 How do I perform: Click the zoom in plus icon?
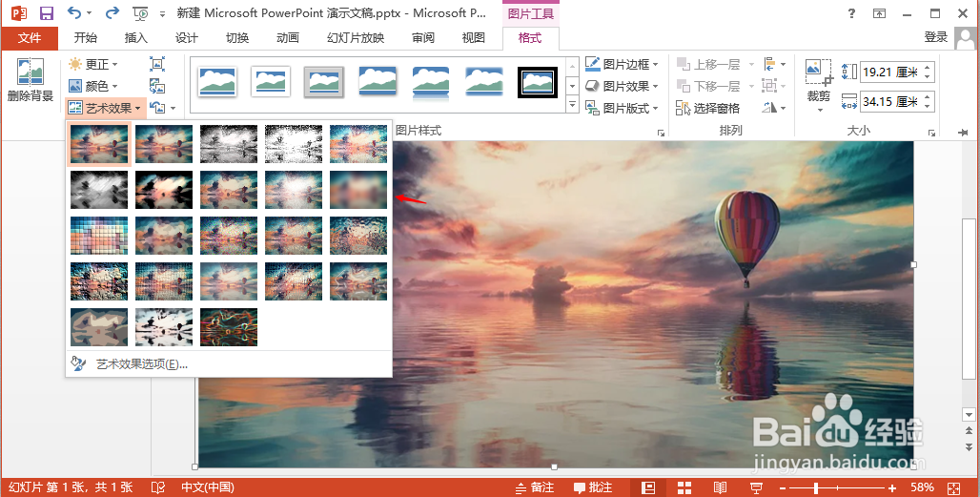tap(892, 487)
